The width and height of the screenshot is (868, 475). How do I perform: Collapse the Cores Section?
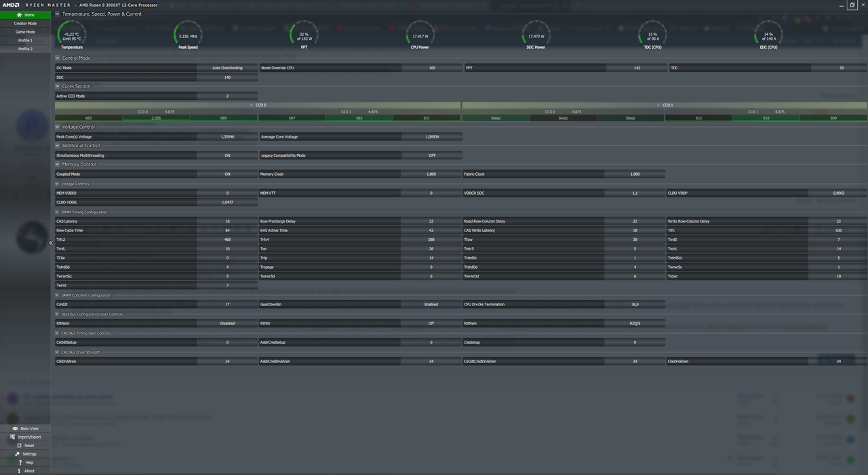coord(57,86)
